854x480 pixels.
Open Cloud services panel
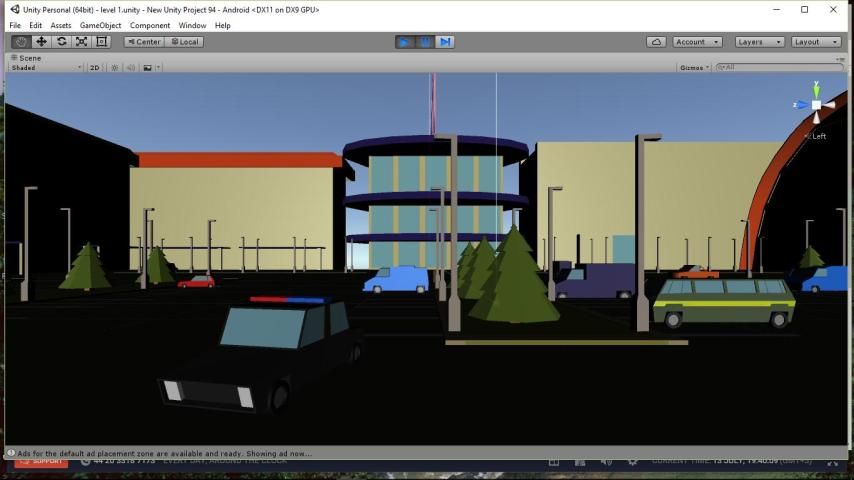pos(656,42)
